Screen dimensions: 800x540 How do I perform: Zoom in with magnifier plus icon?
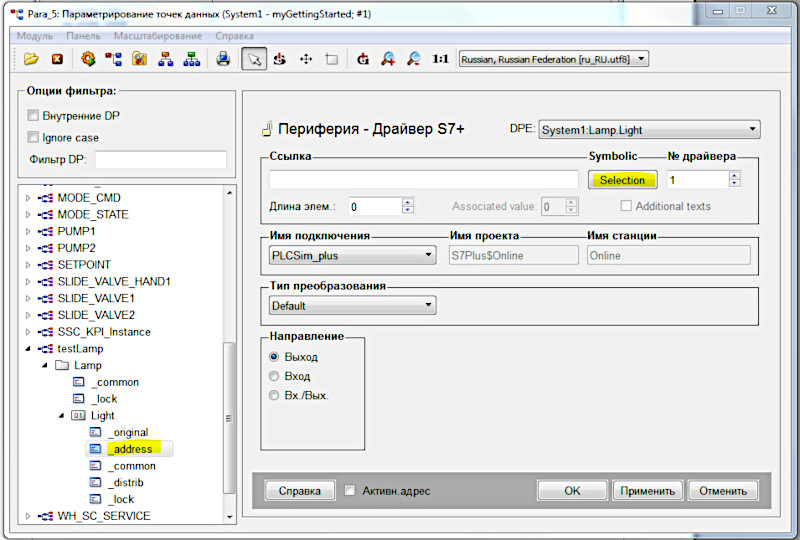click(388, 59)
